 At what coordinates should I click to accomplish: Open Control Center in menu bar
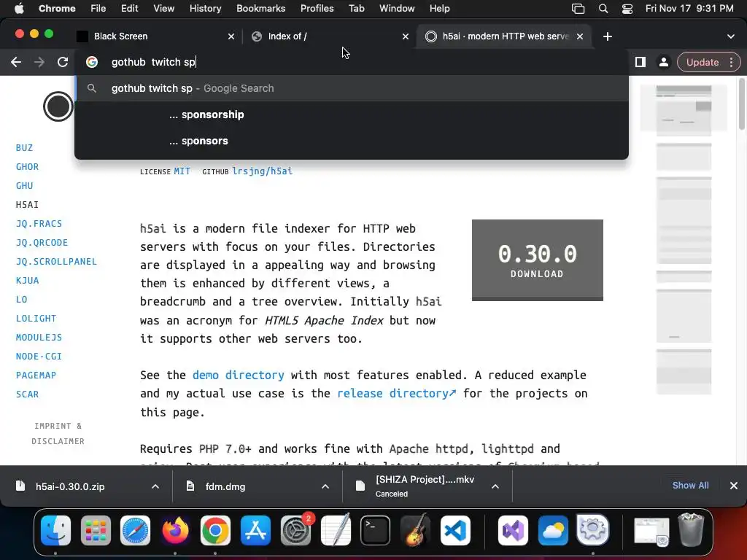click(x=627, y=9)
